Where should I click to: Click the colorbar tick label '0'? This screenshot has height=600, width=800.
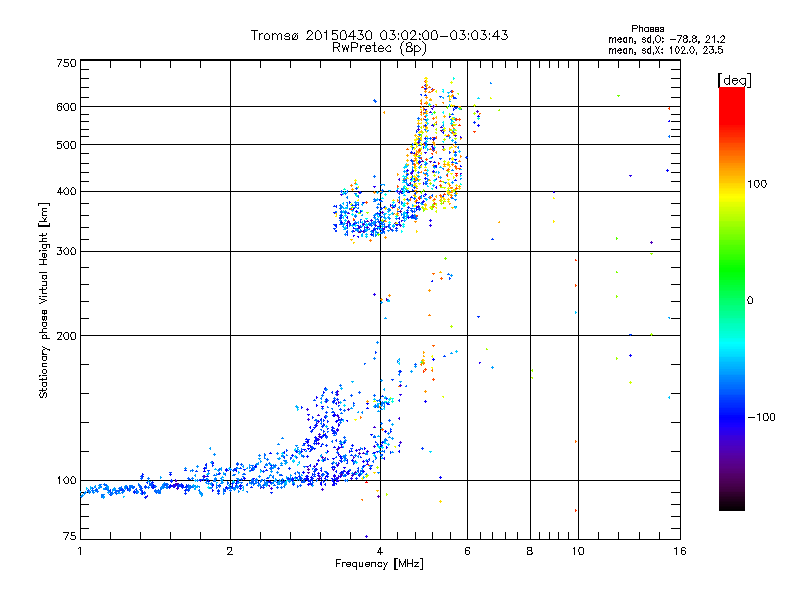[750, 301]
